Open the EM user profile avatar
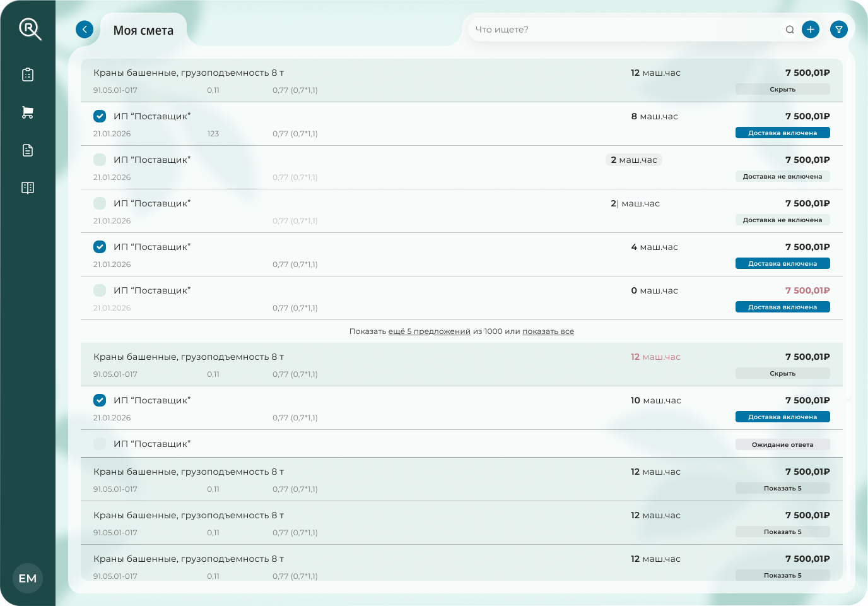 (28, 578)
